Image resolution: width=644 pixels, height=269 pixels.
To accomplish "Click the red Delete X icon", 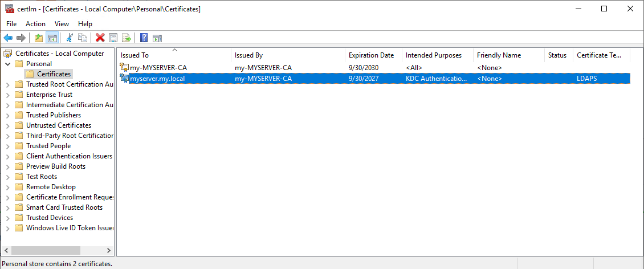I will tap(100, 38).
